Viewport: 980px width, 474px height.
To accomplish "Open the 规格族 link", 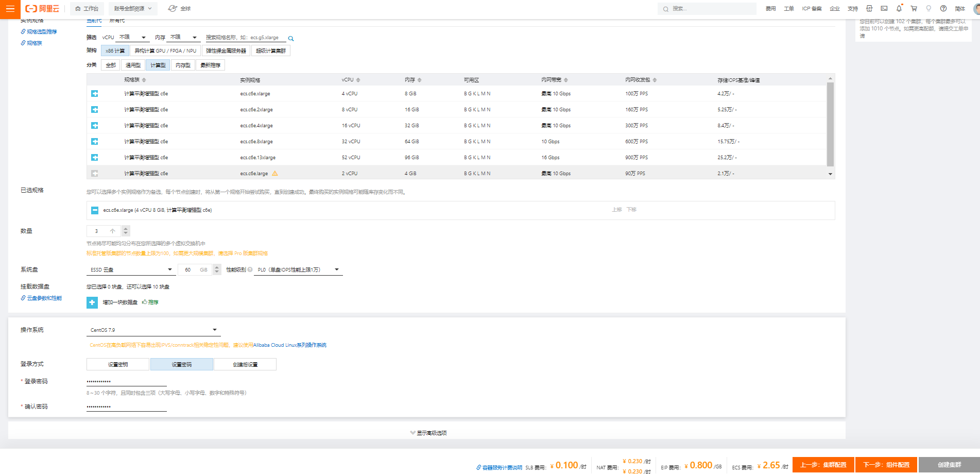I will 31,43.
